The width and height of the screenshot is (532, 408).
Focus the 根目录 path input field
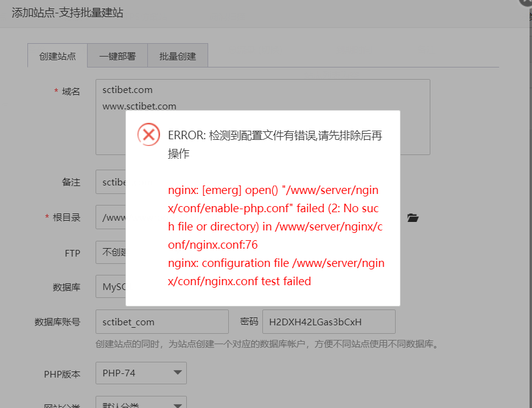111,217
